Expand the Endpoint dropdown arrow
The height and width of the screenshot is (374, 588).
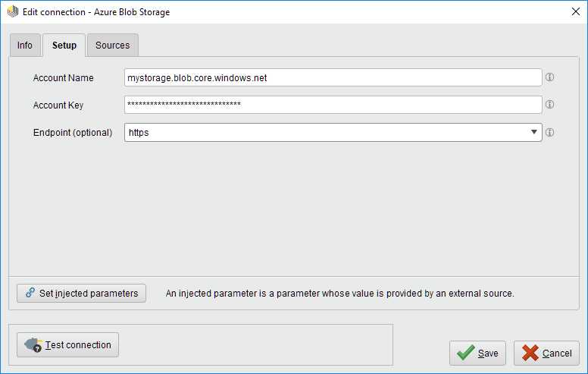pos(533,133)
